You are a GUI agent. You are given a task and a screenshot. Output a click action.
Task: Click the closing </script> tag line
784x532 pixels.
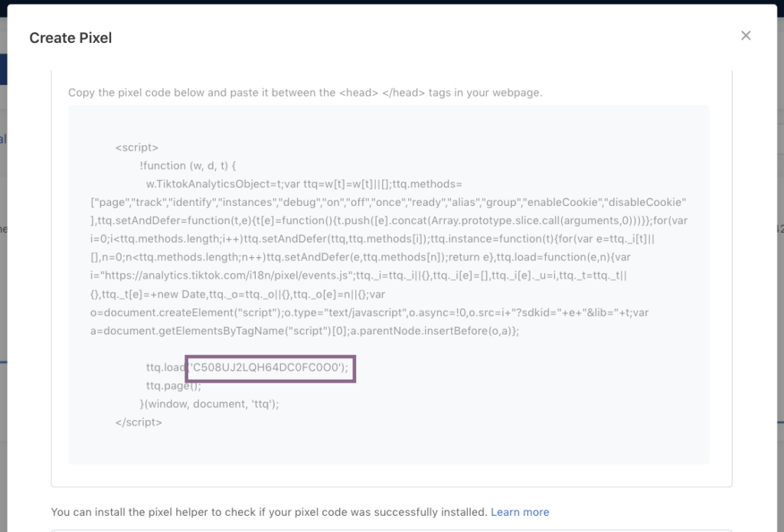tap(139, 422)
